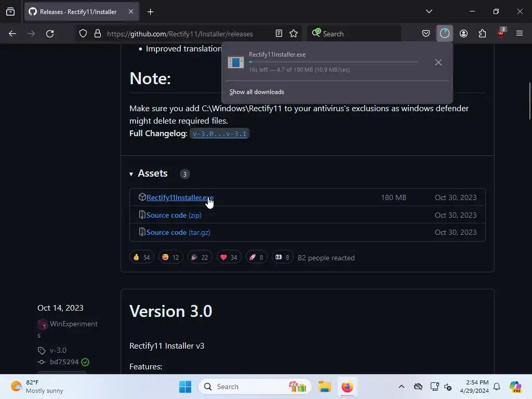
Task: Open Firefox application hamburger menu
Action: [520, 34]
